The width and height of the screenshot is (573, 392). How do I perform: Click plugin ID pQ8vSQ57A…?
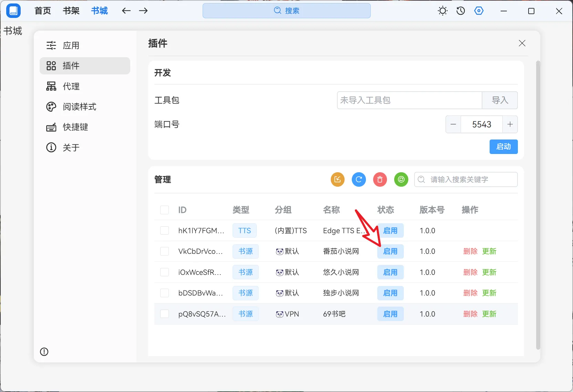[x=202, y=314]
